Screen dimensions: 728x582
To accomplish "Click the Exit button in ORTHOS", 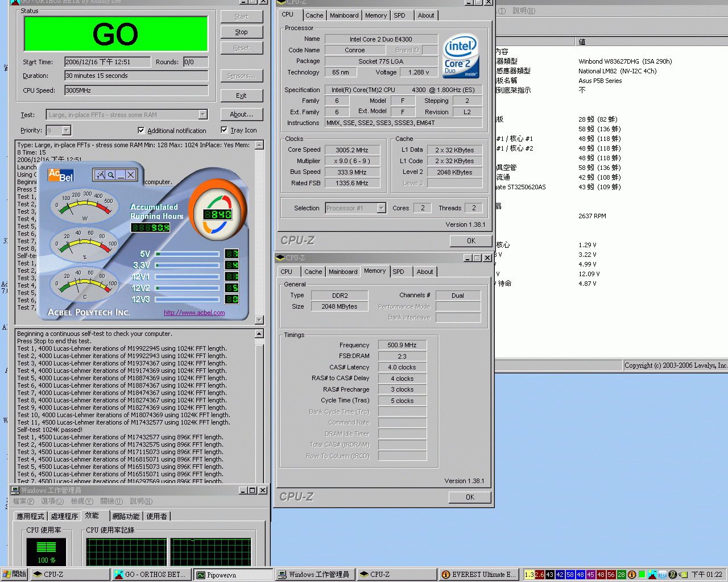I will 242,95.
